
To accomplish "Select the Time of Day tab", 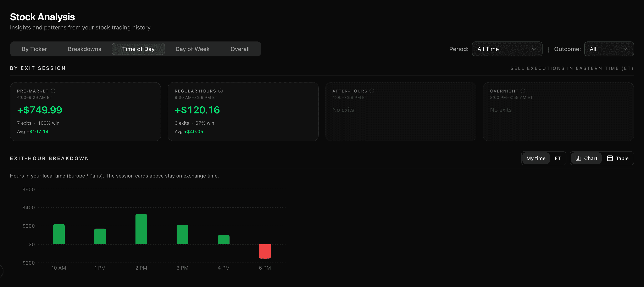I will [138, 49].
